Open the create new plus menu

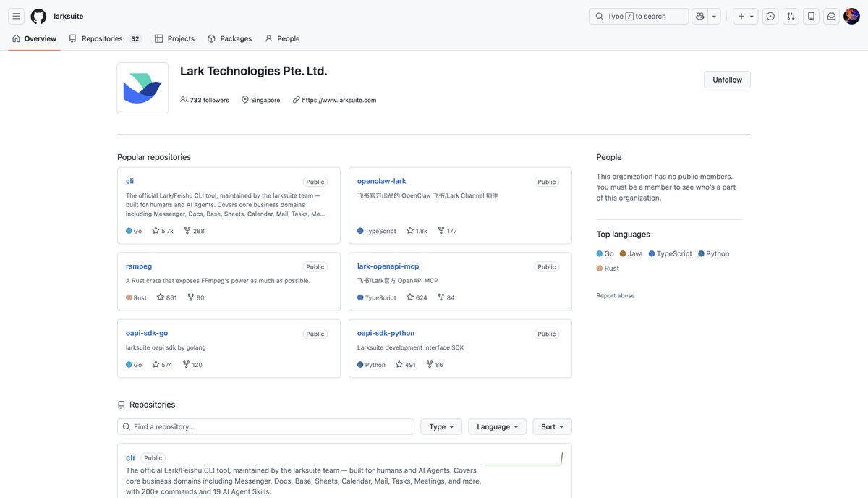[x=746, y=16]
